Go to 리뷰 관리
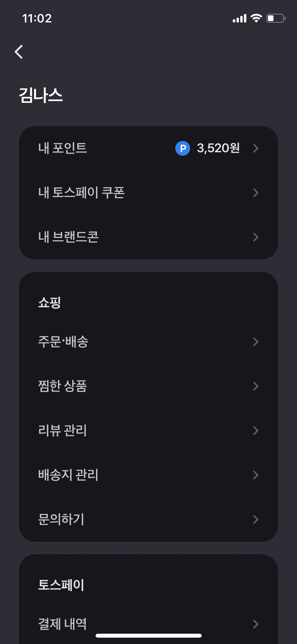 click(148, 431)
